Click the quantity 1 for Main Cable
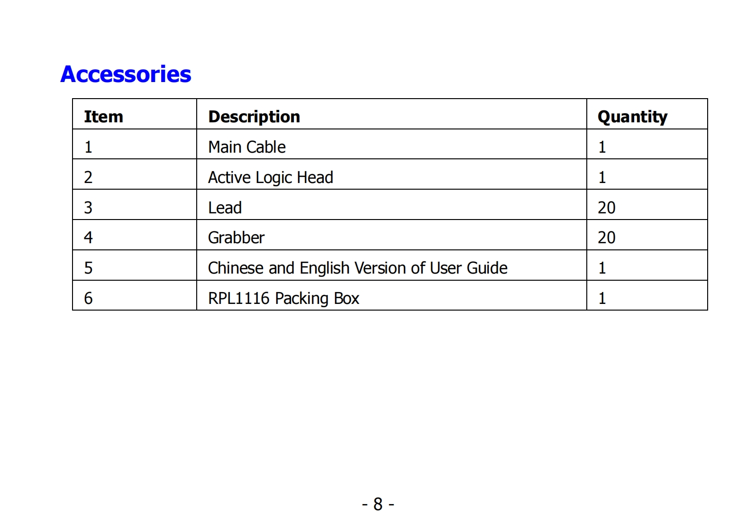756x532 pixels. (602, 147)
